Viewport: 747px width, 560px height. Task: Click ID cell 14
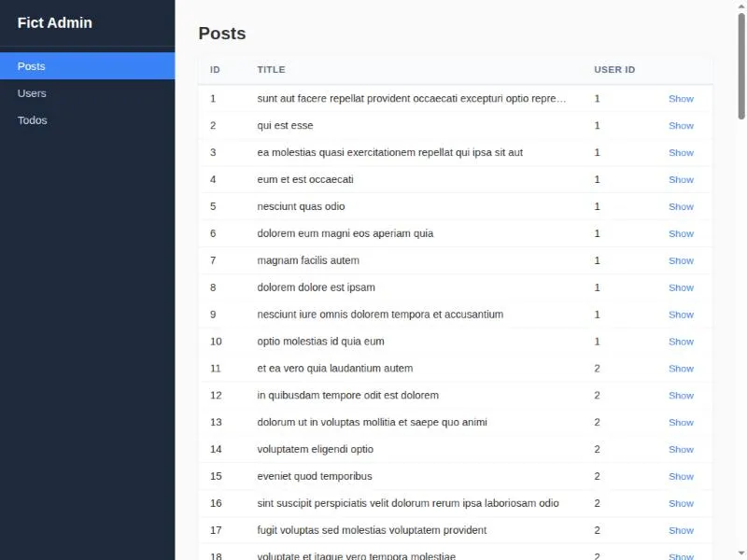click(216, 450)
